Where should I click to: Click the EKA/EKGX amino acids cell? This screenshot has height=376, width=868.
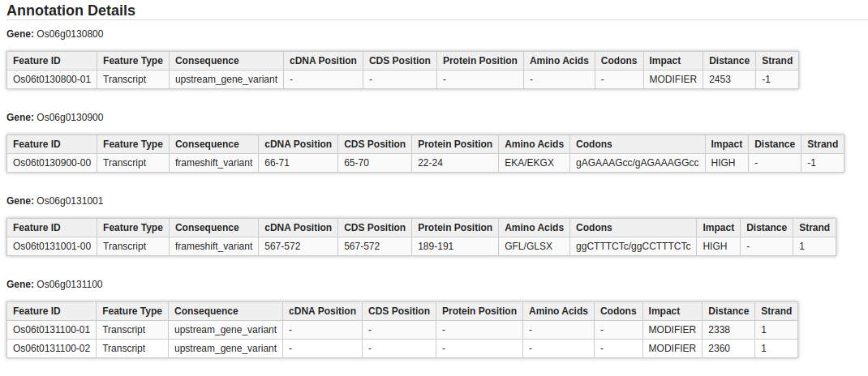[x=529, y=163]
